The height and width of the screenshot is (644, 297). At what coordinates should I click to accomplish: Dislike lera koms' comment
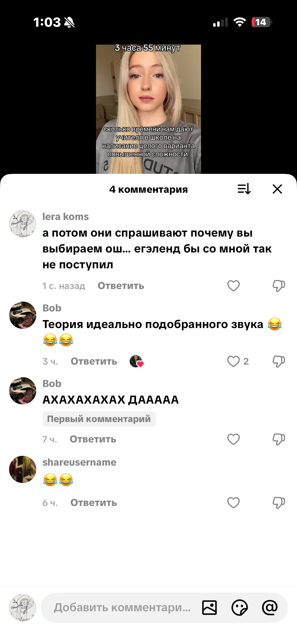[279, 286]
